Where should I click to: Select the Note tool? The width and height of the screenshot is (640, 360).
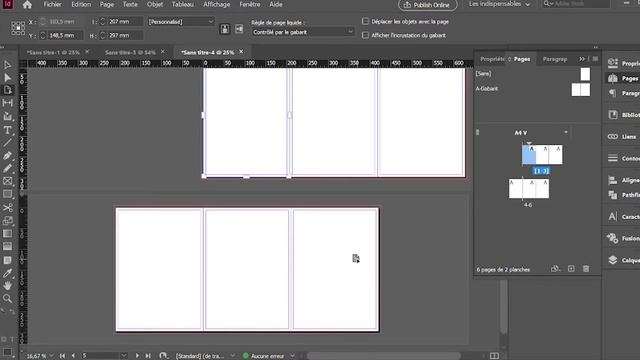point(7,260)
